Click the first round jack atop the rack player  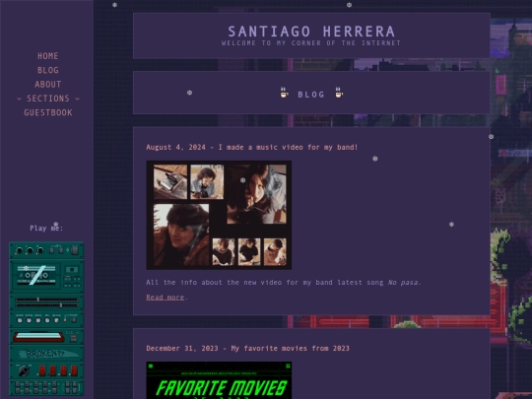point(19,251)
